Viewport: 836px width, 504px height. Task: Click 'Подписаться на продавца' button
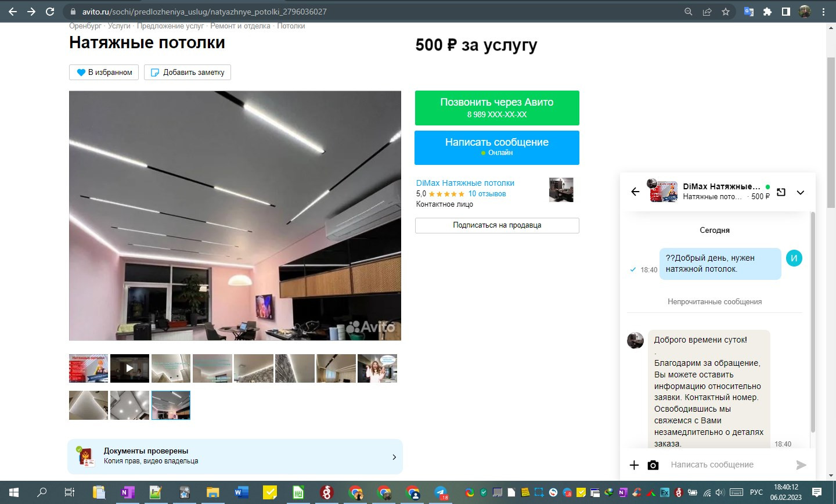[x=497, y=225]
